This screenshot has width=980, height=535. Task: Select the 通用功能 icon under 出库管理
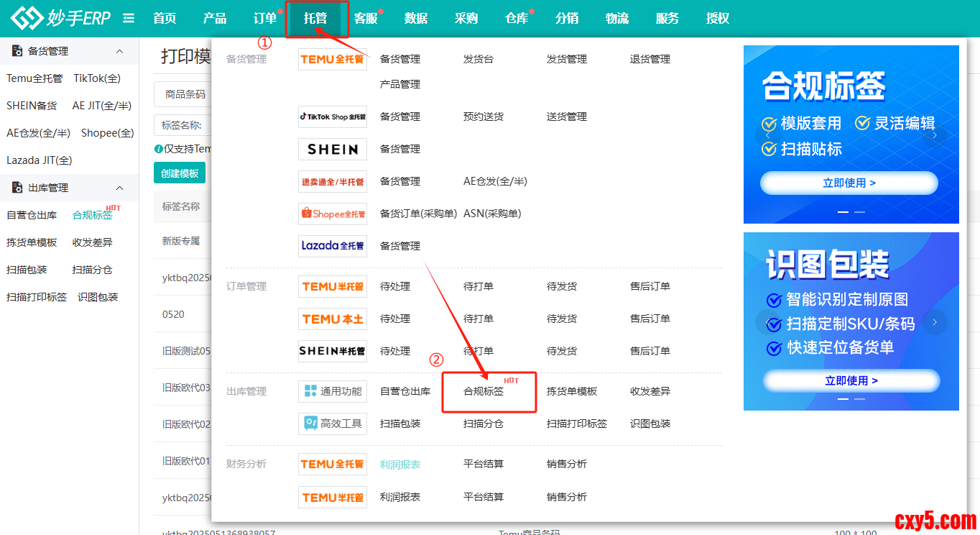point(332,391)
